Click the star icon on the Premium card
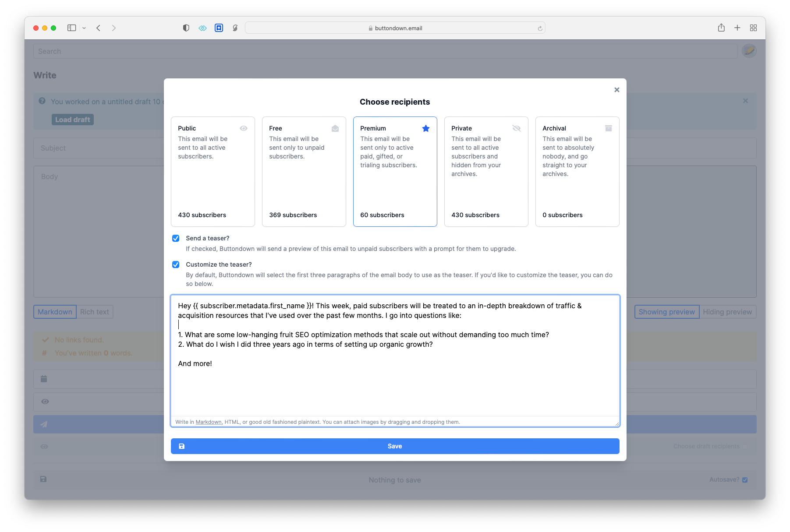 pos(425,128)
